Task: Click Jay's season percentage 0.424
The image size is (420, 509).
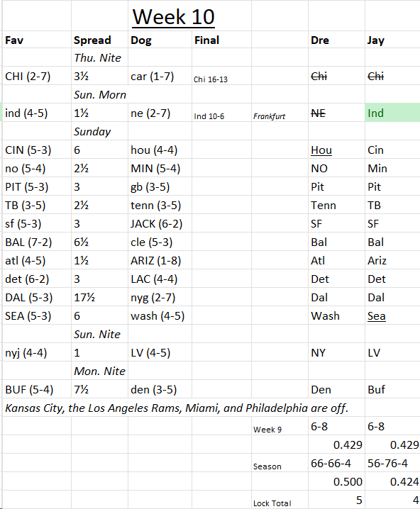Action: click(x=392, y=481)
